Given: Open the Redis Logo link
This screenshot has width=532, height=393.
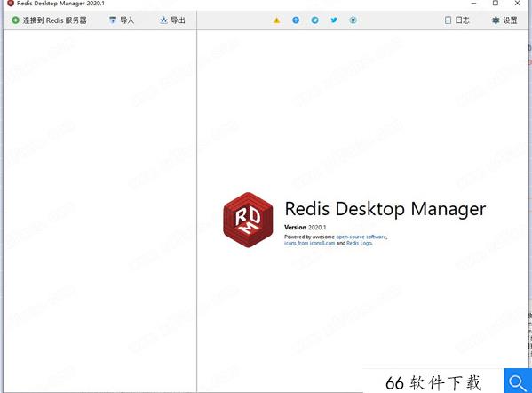Looking at the screenshot, I should [x=359, y=244].
